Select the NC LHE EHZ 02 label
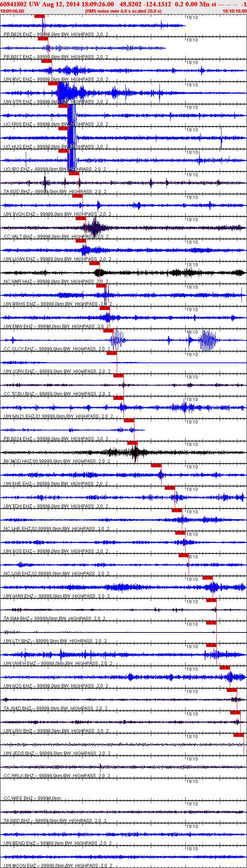 point(57,529)
